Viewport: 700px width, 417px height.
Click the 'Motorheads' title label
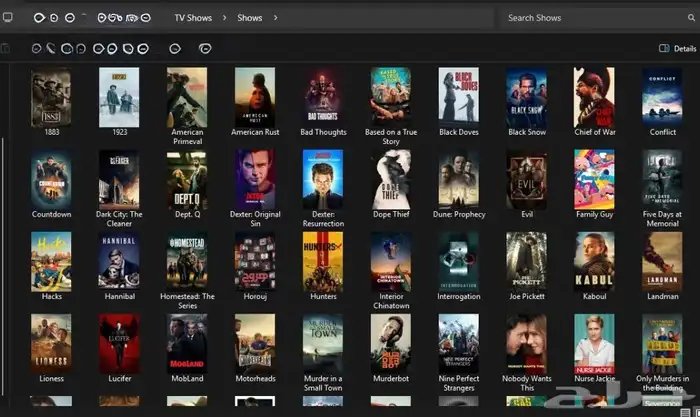[255, 379]
